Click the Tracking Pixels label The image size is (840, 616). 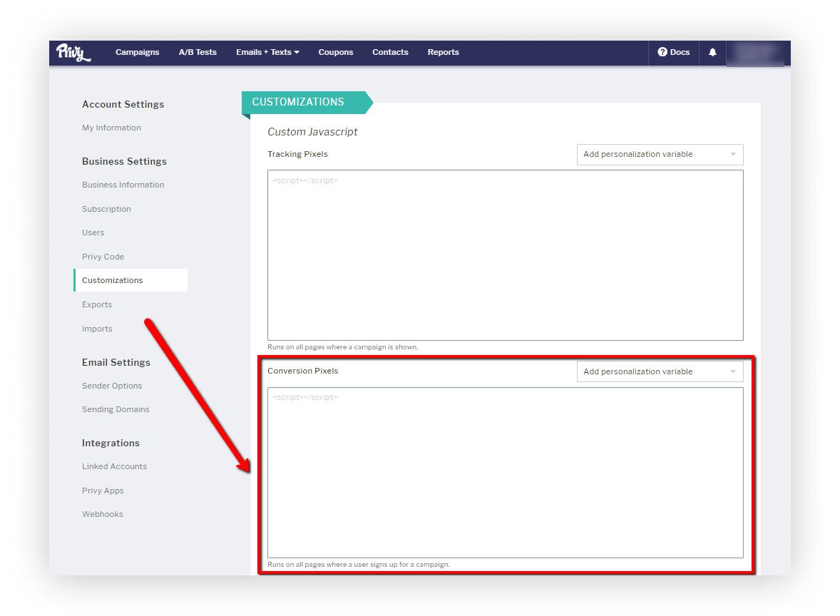click(297, 154)
